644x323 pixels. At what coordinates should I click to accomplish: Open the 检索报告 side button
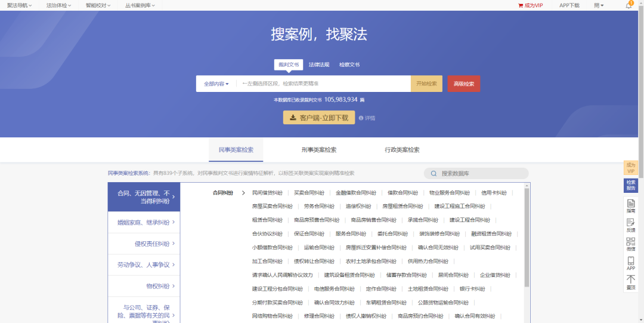pos(631,186)
